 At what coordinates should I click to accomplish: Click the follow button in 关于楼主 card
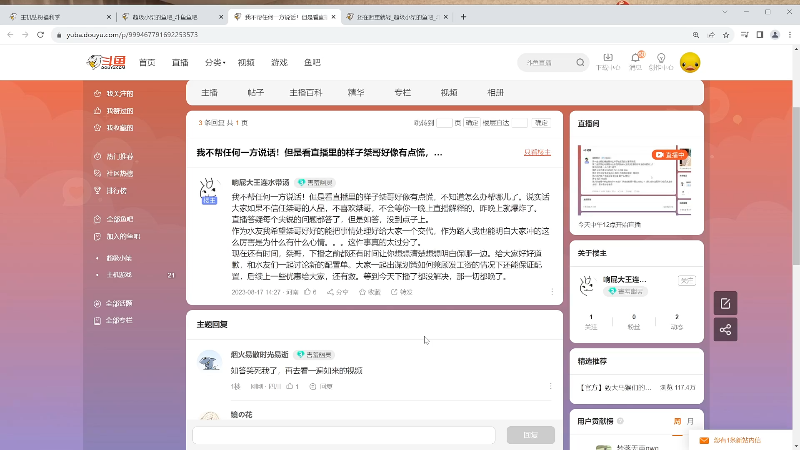687,280
